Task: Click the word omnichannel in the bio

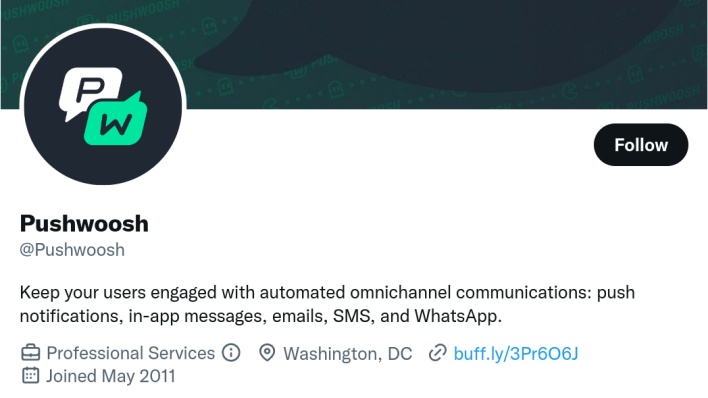Action: pyautogui.click(x=400, y=292)
